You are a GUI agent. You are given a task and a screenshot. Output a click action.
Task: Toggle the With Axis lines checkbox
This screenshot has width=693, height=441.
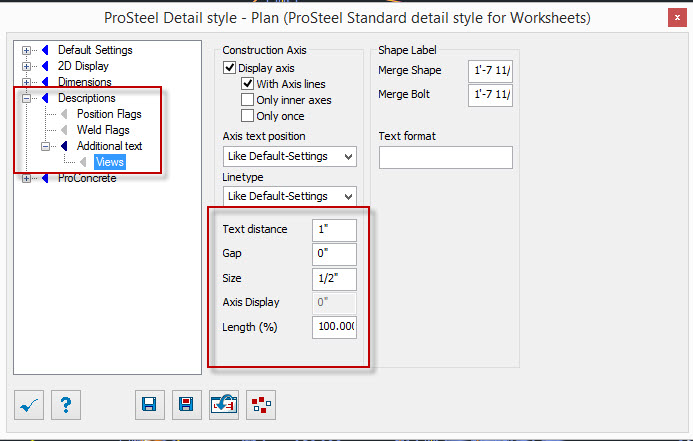(248, 84)
